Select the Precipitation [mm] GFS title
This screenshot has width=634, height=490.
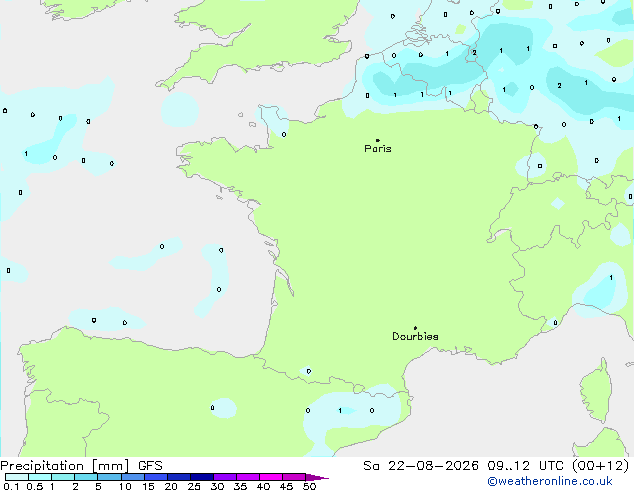click(81, 466)
